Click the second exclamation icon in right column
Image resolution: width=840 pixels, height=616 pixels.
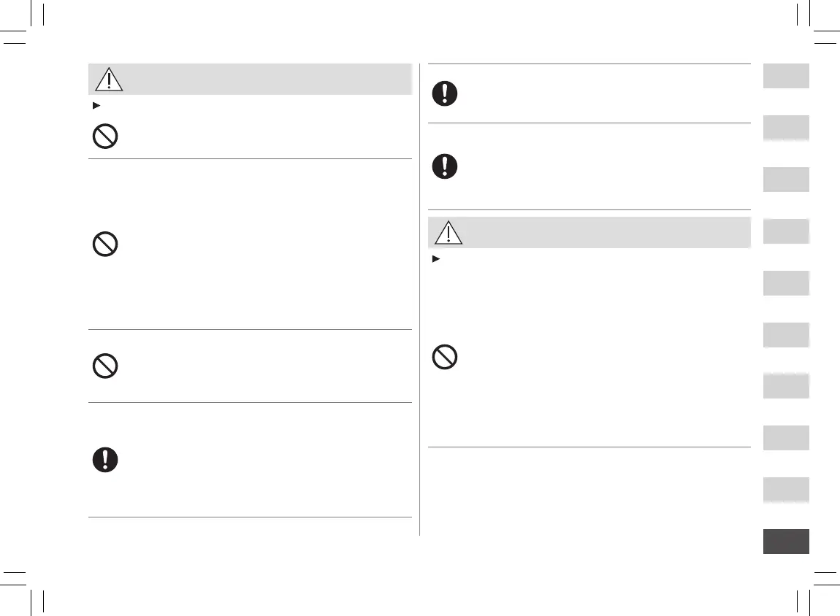point(444,166)
